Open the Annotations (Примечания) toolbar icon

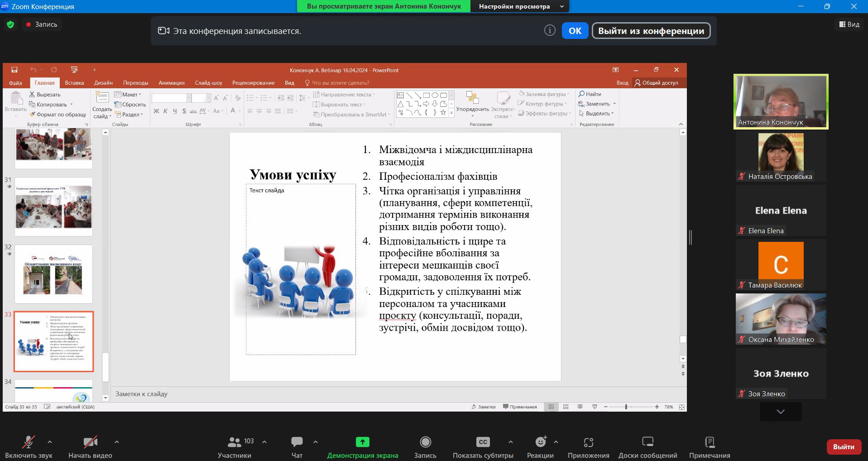710,442
